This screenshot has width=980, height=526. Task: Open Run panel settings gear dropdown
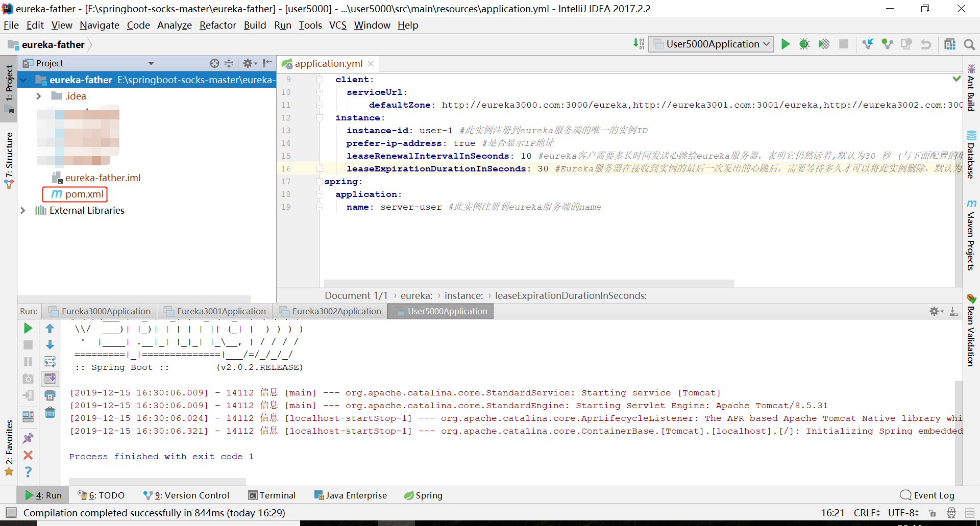(x=936, y=311)
